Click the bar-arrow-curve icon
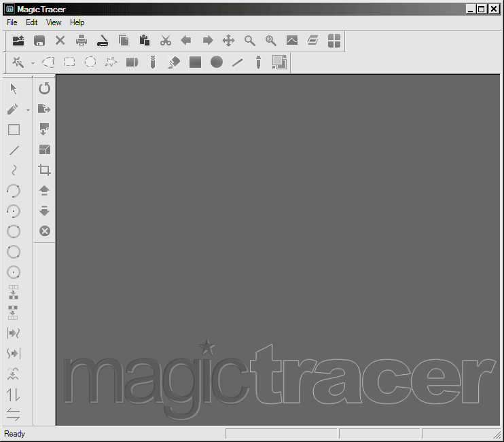The height and width of the screenshot is (442, 504). coord(14,333)
